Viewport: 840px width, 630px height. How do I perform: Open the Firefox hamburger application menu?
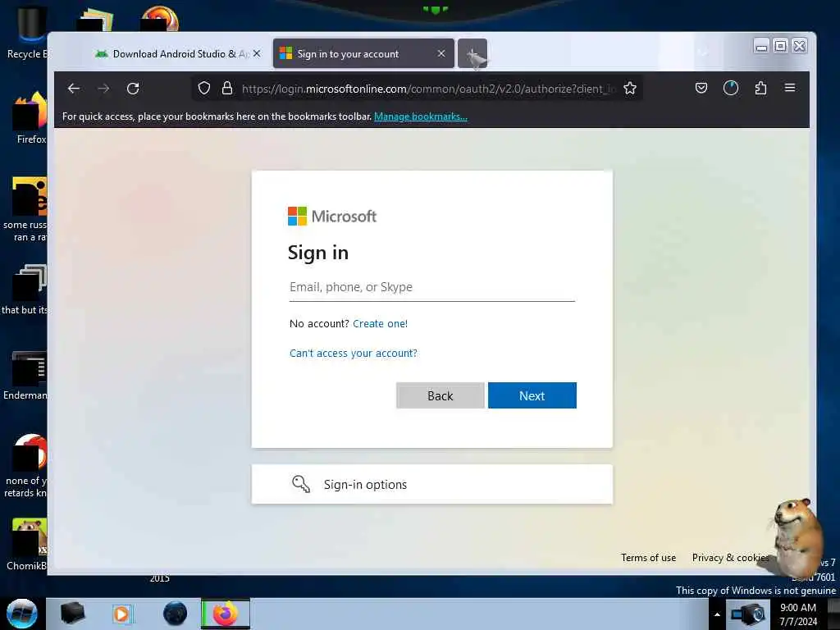790,88
